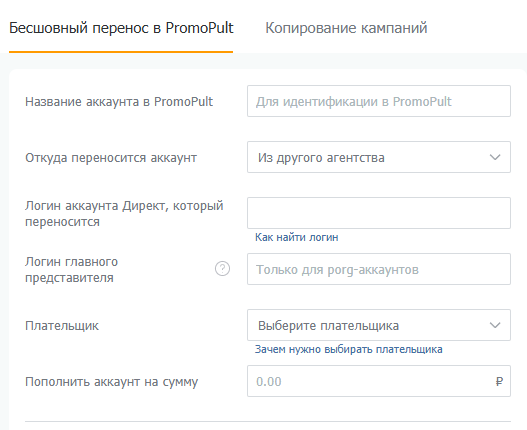Open the Откуда переносится аккаунт dropdown
This screenshot has height=430, width=527.
tap(379, 157)
